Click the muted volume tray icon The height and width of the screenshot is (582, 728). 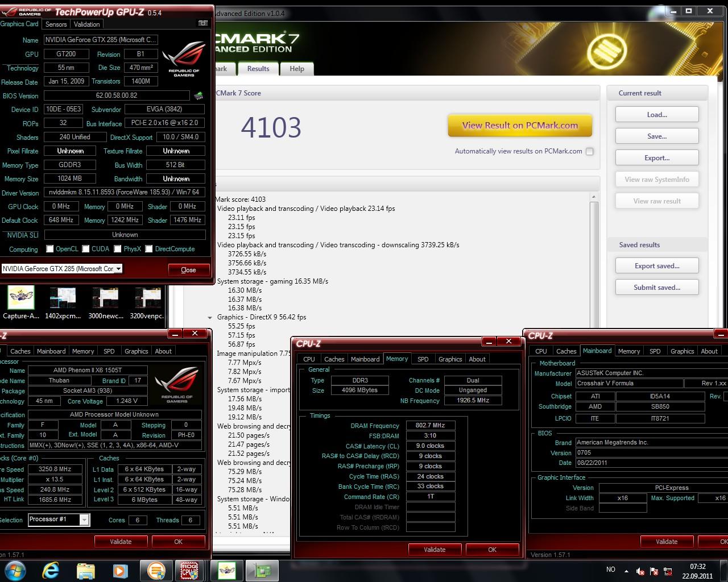(640, 571)
